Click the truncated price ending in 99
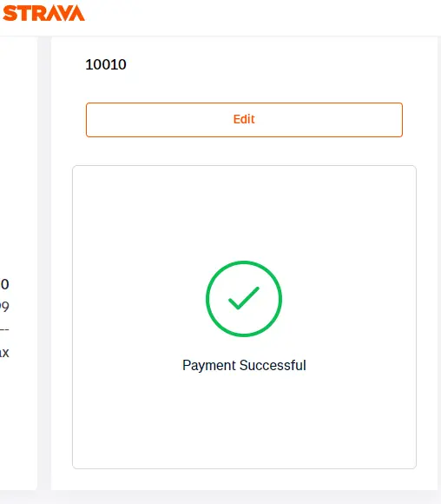Image resolution: width=441 pixels, height=504 pixels. point(4,307)
